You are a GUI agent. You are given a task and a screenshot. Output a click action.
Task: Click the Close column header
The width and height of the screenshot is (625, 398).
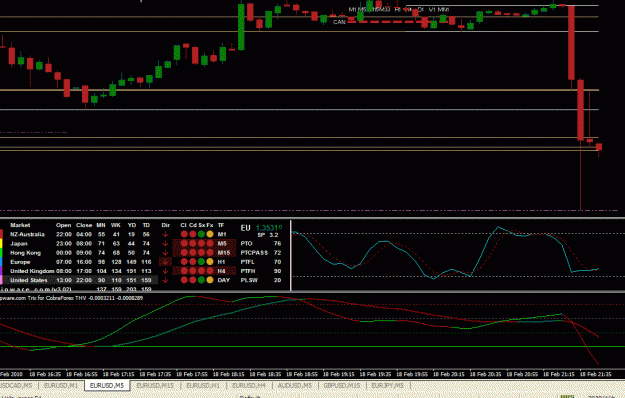coord(84,225)
